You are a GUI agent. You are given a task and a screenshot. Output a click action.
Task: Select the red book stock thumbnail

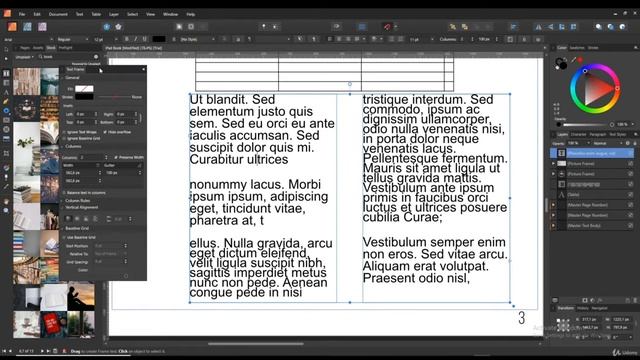pyautogui.click(x=53, y=324)
